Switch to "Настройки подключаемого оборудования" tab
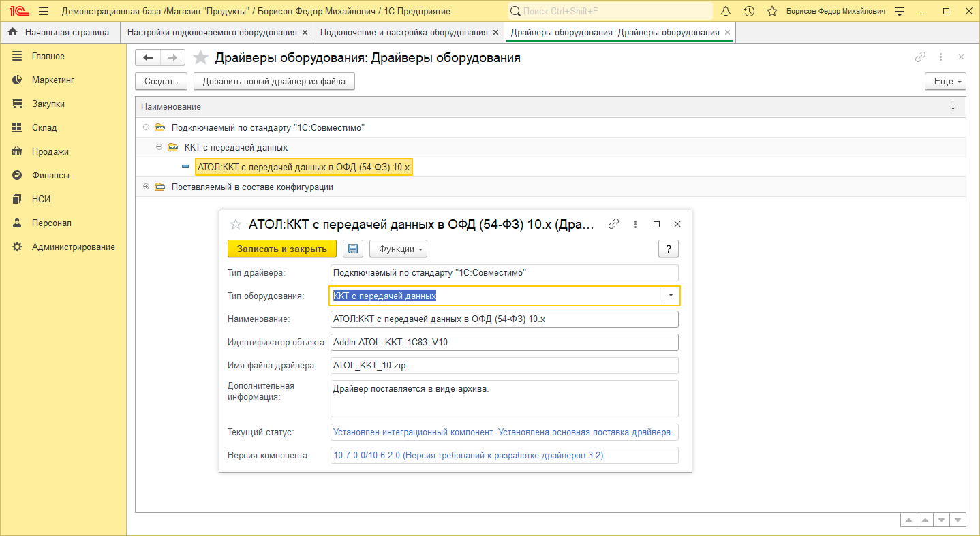 coord(211,32)
